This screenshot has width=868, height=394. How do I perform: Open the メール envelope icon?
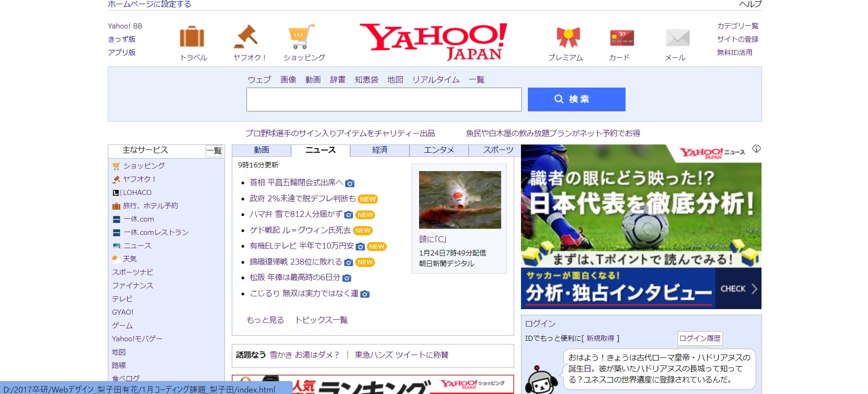click(678, 38)
